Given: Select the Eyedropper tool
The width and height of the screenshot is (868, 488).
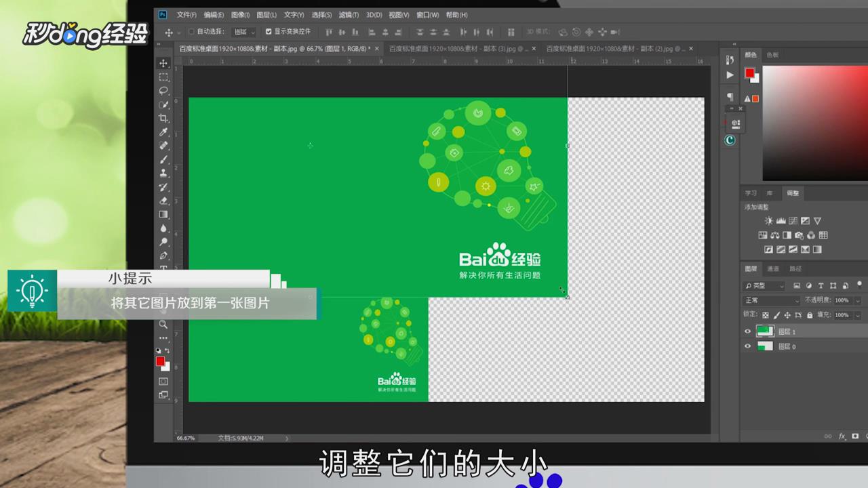Looking at the screenshot, I should click(x=163, y=132).
